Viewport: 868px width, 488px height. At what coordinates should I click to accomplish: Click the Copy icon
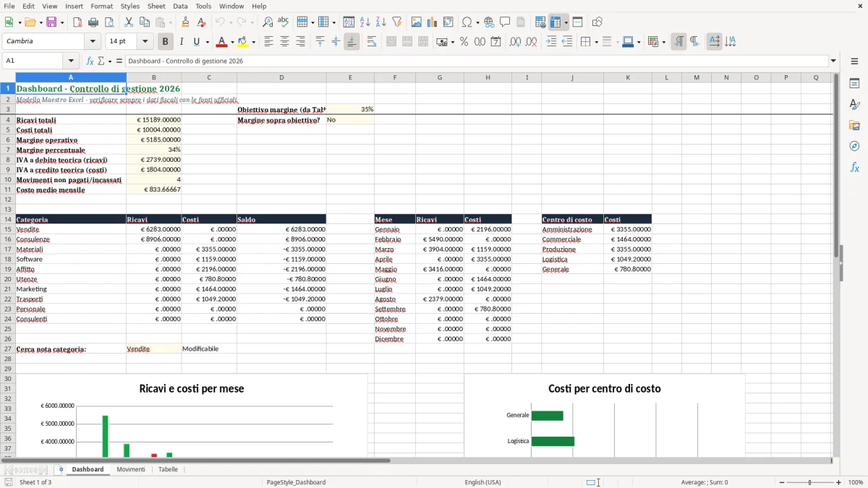coord(145,22)
